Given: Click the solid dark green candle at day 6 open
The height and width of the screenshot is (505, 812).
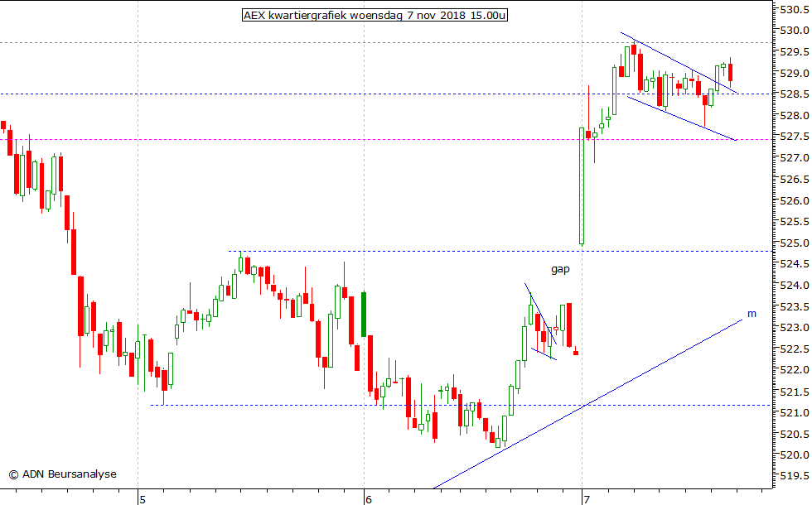Looking at the screenshot, I should click(364, 314).
